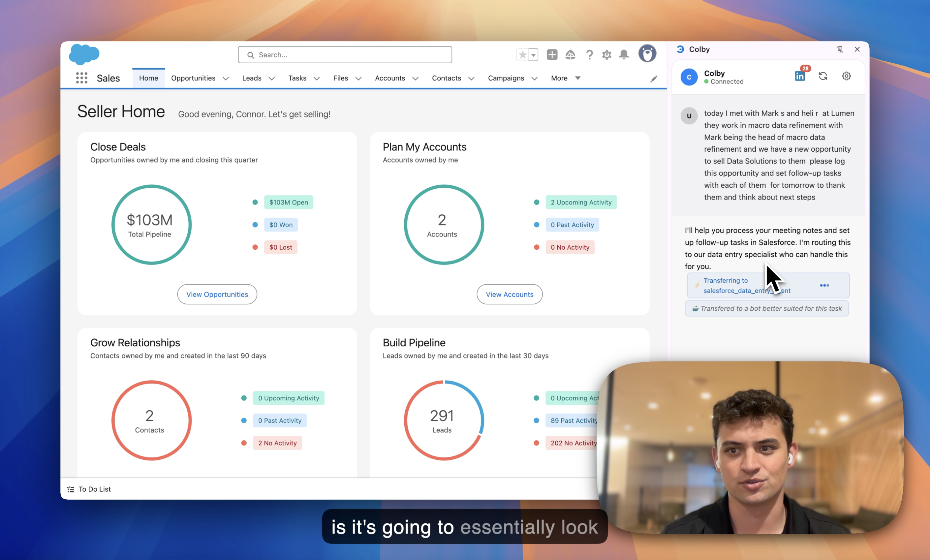Open the Leads tab

(252, 78)
